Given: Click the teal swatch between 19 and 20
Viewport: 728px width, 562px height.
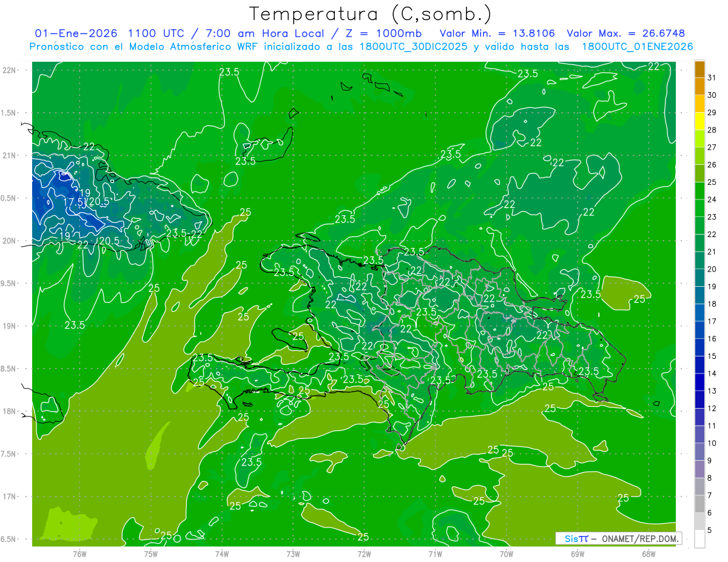Looking at the screenshot, I should tap(699, 278).
